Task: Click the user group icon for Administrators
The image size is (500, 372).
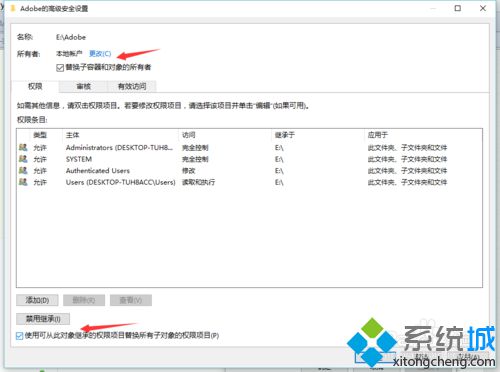Action: [23, 147]
